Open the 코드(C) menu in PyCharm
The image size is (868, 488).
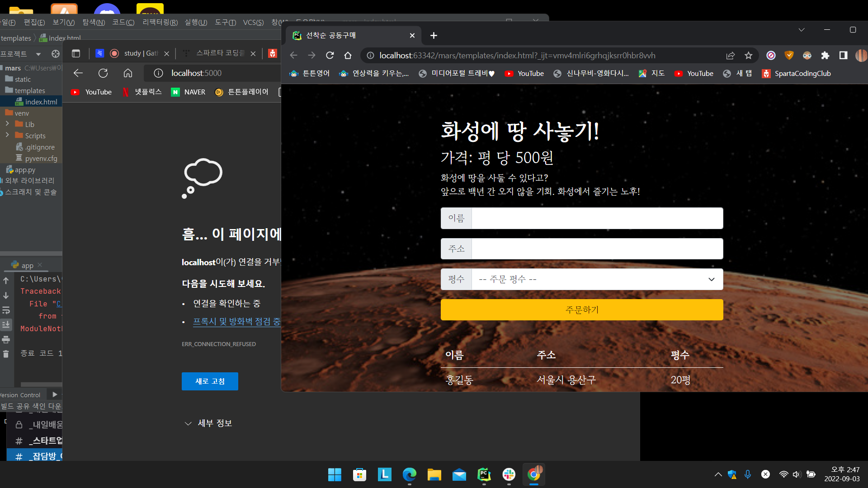(x=123, y=22)
